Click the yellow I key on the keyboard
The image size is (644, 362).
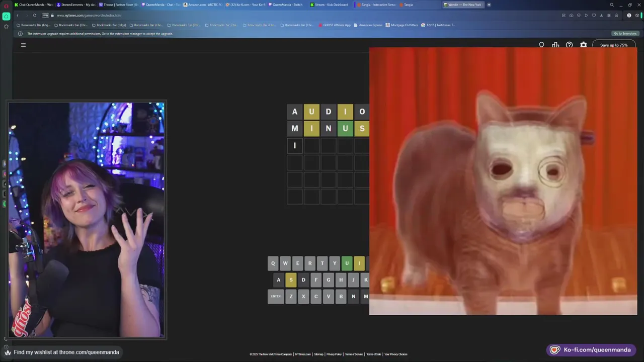tap(359, 263)
